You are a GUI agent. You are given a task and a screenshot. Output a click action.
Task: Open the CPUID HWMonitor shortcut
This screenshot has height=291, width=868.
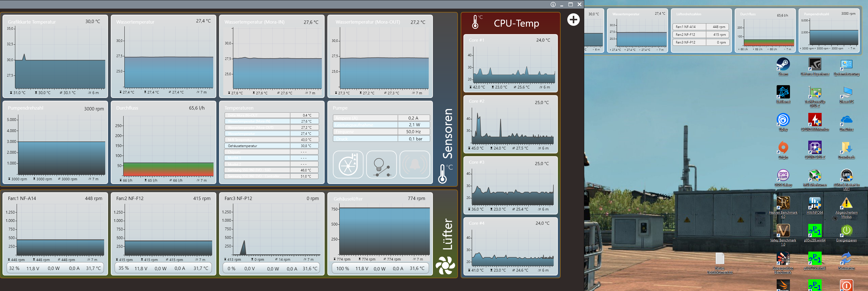[814, 120]
